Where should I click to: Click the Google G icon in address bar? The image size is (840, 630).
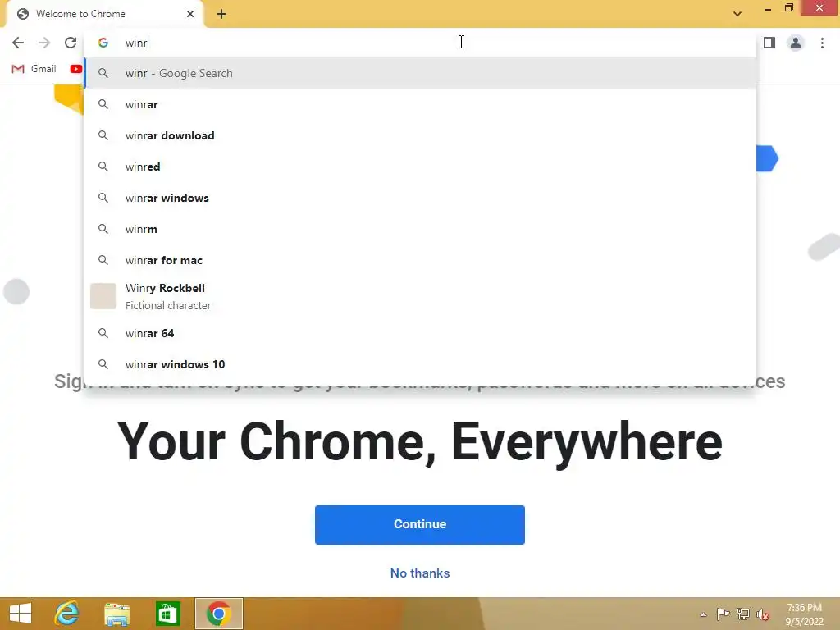pyautogui.click(x=103, y=43)
